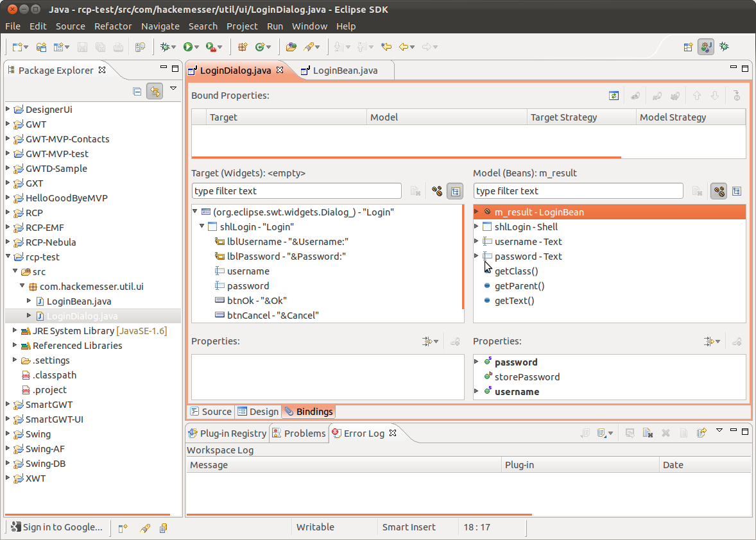Collapse the shlLogin - "Login" widget node

click(x=202, y=226)
